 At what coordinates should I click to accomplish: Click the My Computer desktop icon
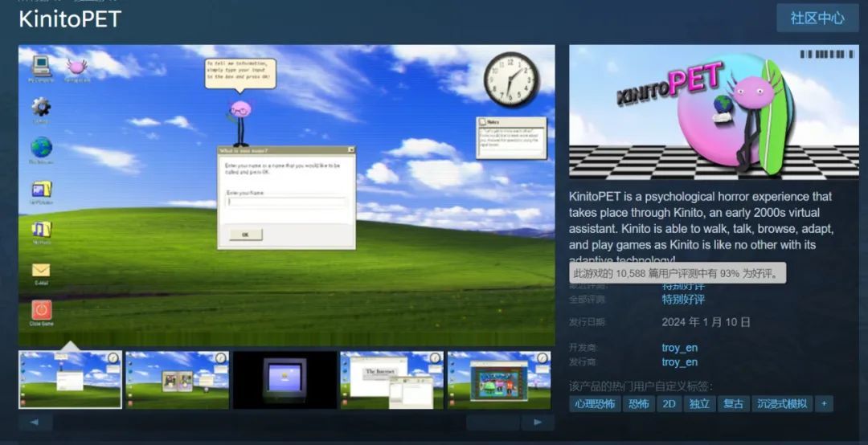coord(41,68)
